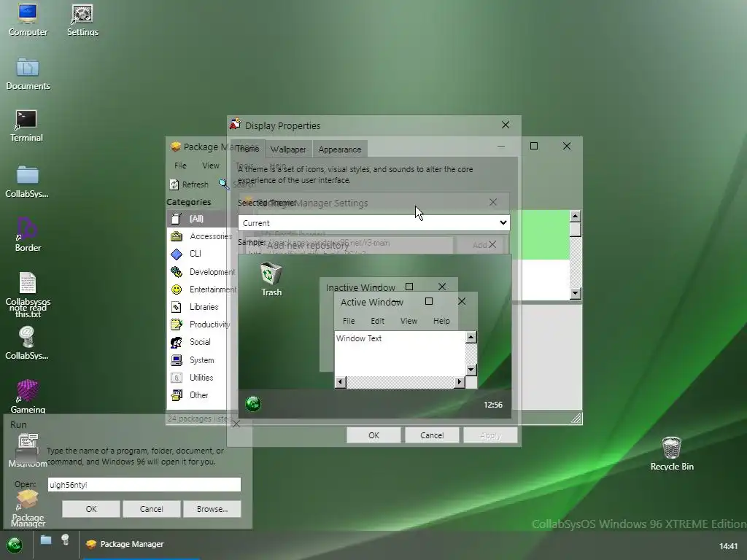Click the start orb in sample preview

pos(253,404)
